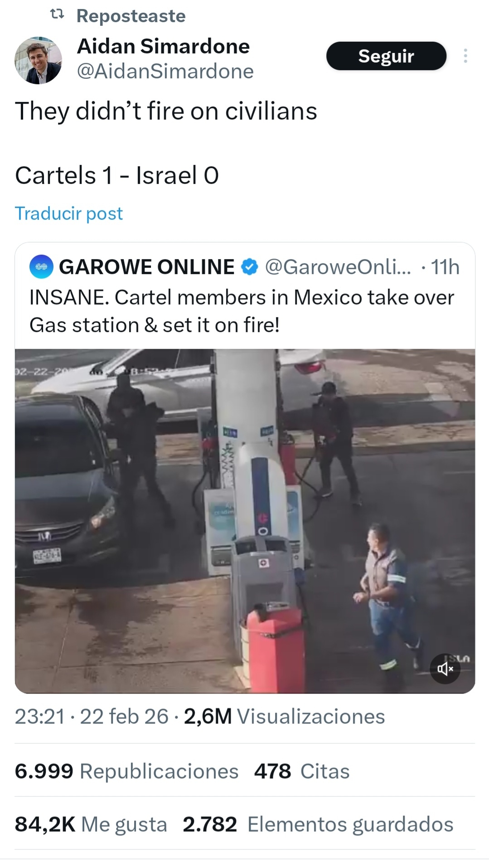489x868 pixels.
Task: Play the gas station video thumbnail
Action: click(245, 521)
